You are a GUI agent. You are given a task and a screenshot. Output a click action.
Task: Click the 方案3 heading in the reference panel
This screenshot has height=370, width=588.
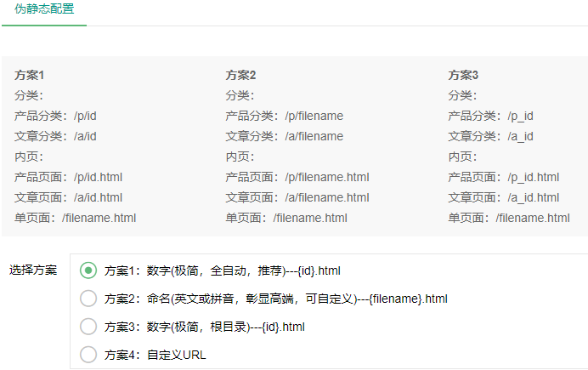point(463,75)
